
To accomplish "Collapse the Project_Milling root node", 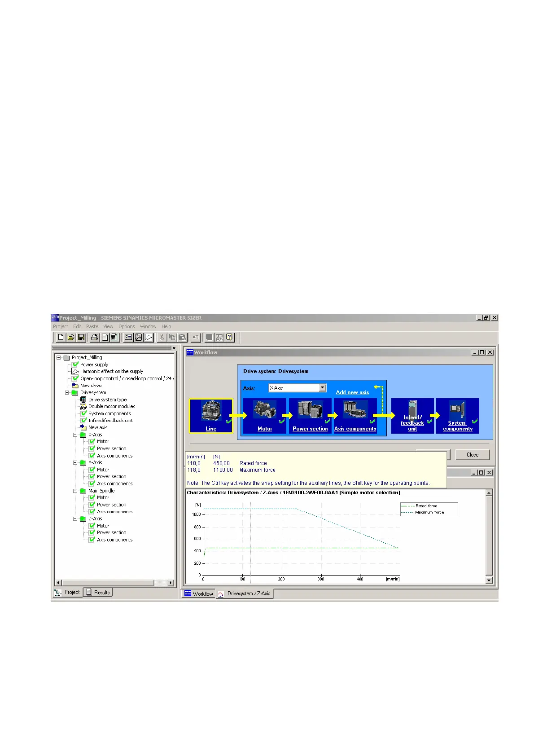I will [58, 358].
